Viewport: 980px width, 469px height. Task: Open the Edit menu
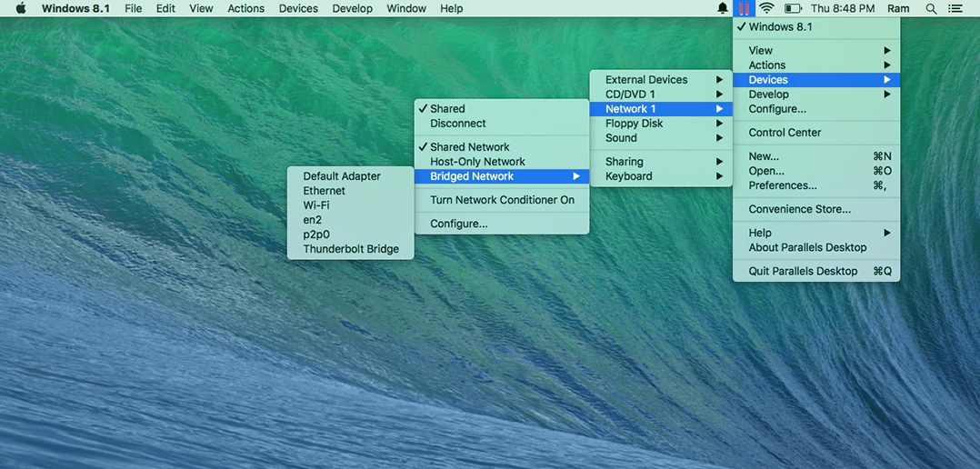pyautogui.click(x=165, y=8)
